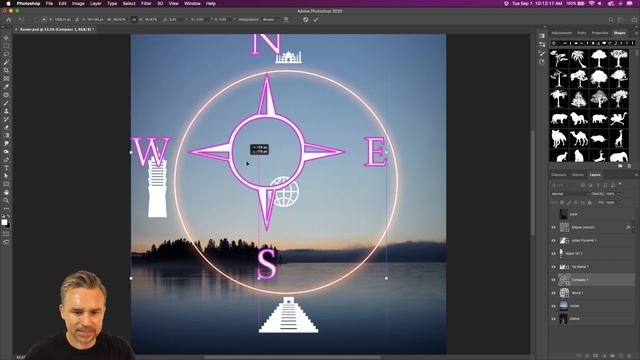
Task: Pick the camel shape thumbnail
Action: pyautogui.click(x=578, y=138)
